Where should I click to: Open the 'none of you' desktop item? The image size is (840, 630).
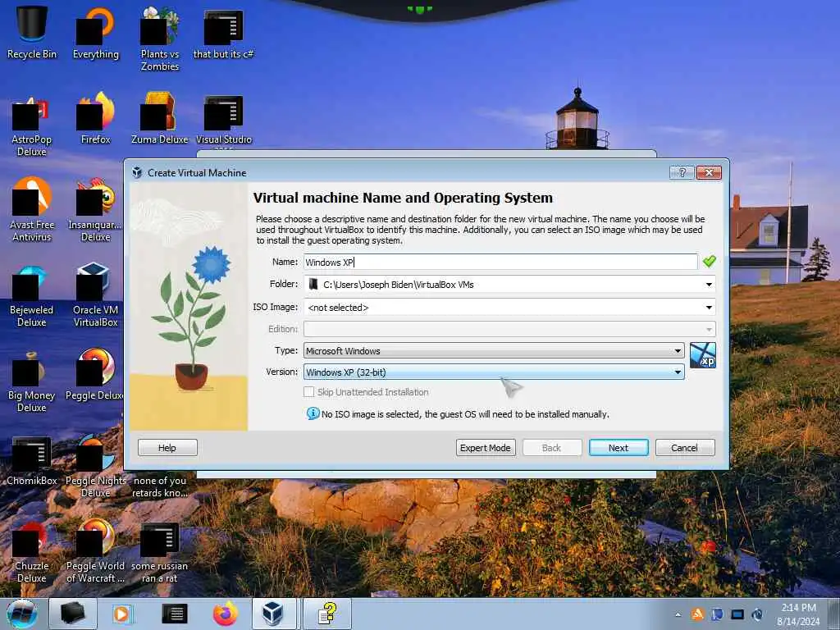[x=160, y=486]
